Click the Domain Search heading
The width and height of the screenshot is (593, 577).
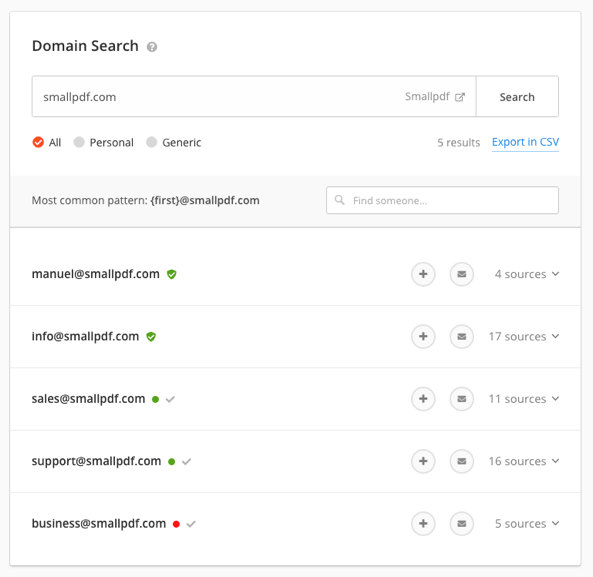[85, 46]
